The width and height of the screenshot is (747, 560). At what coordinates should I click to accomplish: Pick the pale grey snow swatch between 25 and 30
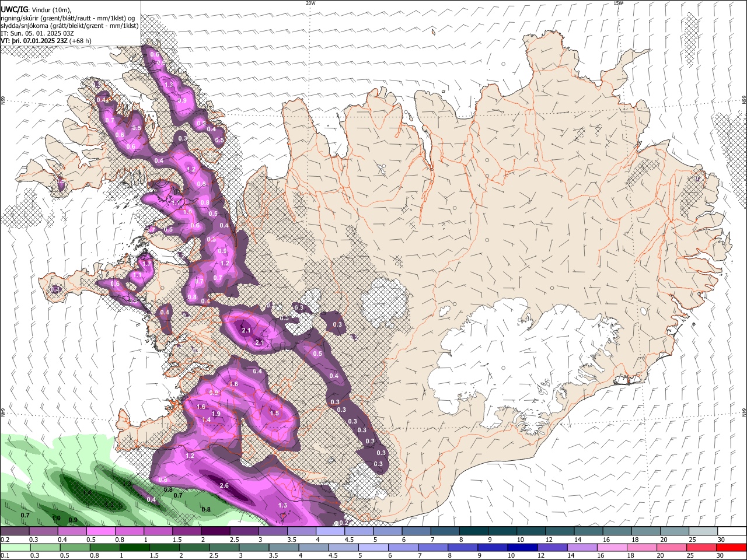[x=703, y=531]
